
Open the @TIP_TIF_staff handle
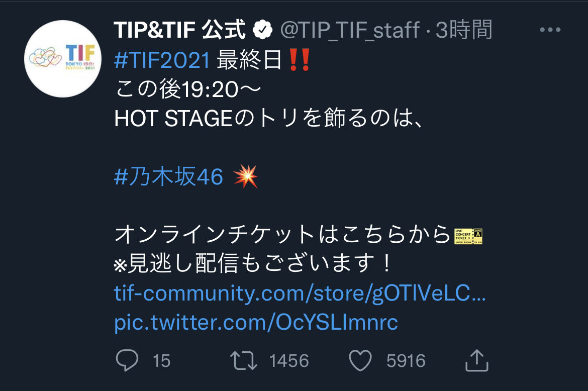(x=349, y=30)
